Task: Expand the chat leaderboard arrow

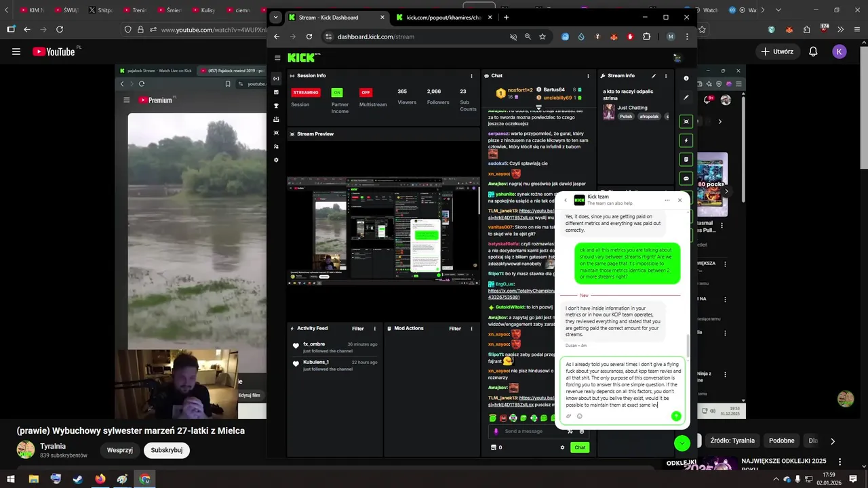Action: (539, 107)
